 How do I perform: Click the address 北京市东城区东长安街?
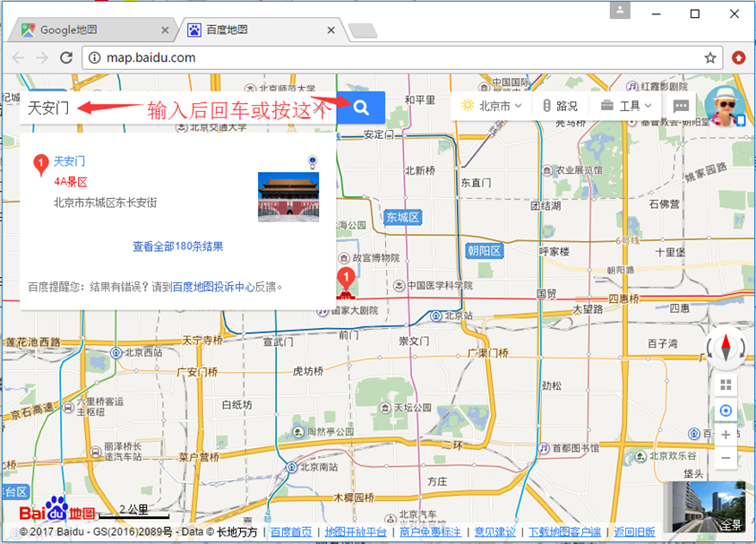tap(105, 203)
